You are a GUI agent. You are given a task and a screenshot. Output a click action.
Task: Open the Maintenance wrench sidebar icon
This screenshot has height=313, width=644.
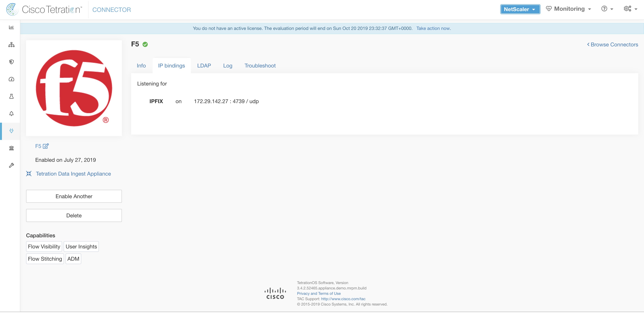click(11, 165)
